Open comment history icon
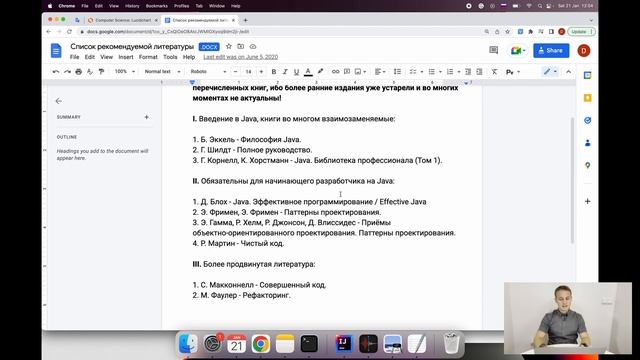640x360 pixels. pyautogui.click(x=493, y=50)
